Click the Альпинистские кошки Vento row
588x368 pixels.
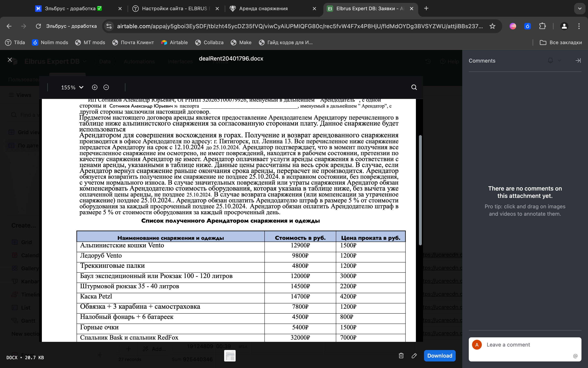(241, 246)
